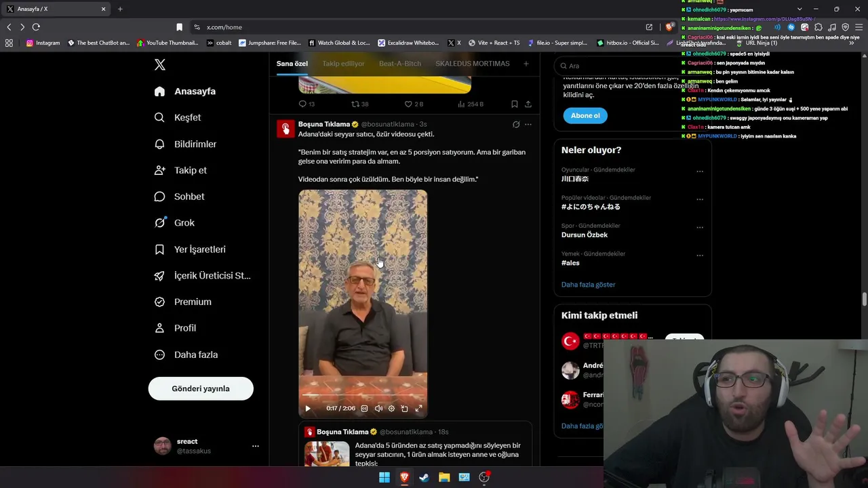868x488 pixels.
Task: Open trending topic Dursun Özbek
Action: pyautogui.click(x=585, y=235)
